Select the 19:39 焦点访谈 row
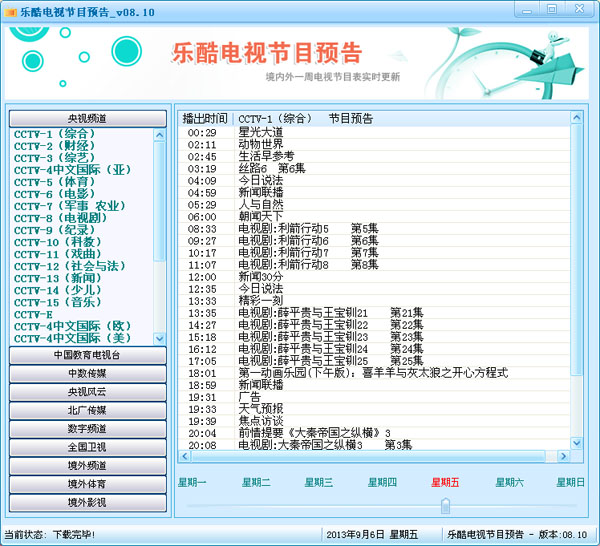Image resolution: width=600 pixels, height=546 pixels. point(374,421)
